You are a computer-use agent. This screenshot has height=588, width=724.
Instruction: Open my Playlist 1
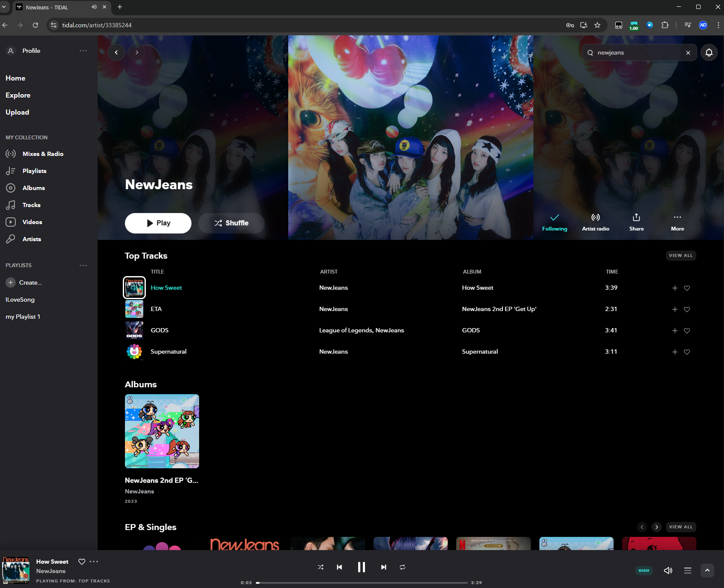coord(23,317)
